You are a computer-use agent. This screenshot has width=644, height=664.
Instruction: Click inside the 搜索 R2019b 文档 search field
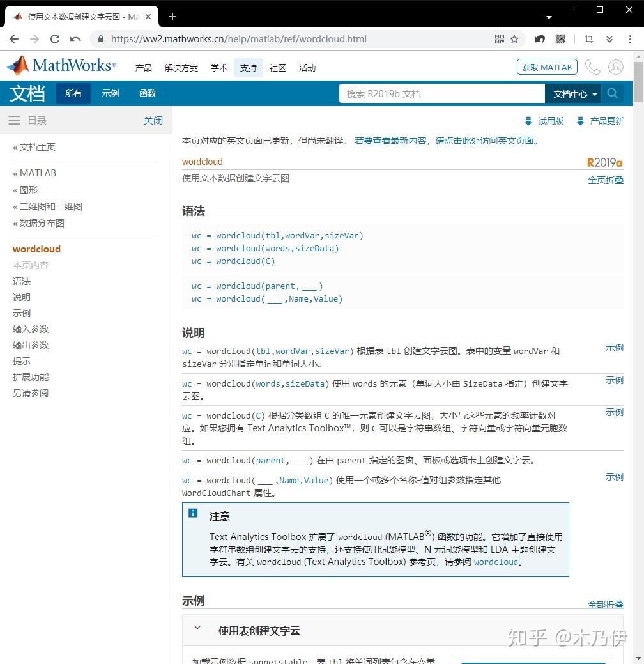click(x=441, y=93)
